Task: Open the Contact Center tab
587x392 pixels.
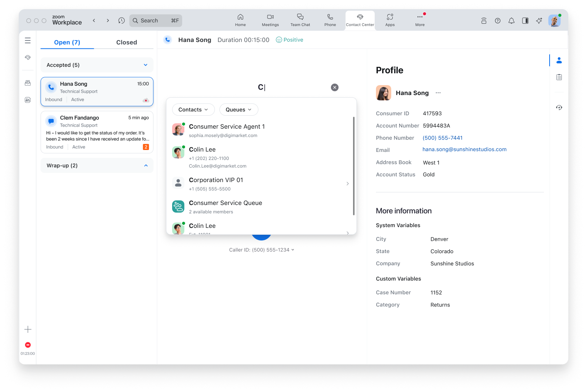Action: pyautogui.click(x=360, y=20)
